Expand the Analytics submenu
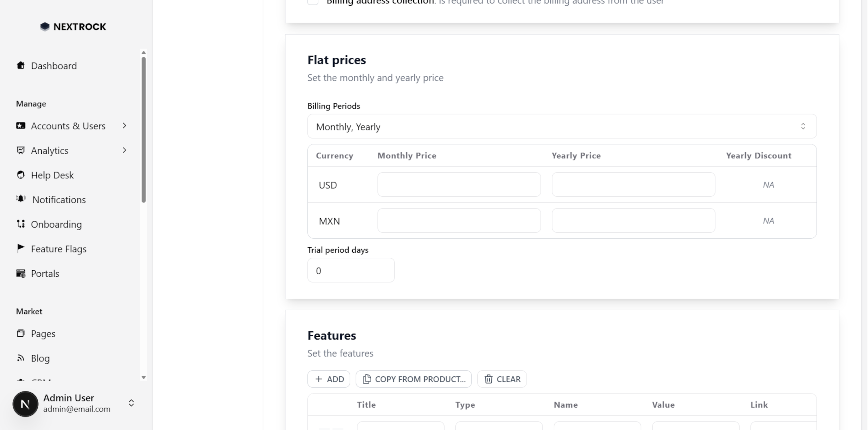The width and height of the screenshot is (868, 430). [x=124, y=150]
